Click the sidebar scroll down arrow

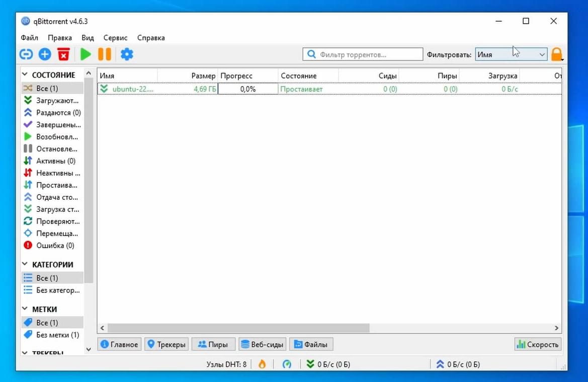89,349
